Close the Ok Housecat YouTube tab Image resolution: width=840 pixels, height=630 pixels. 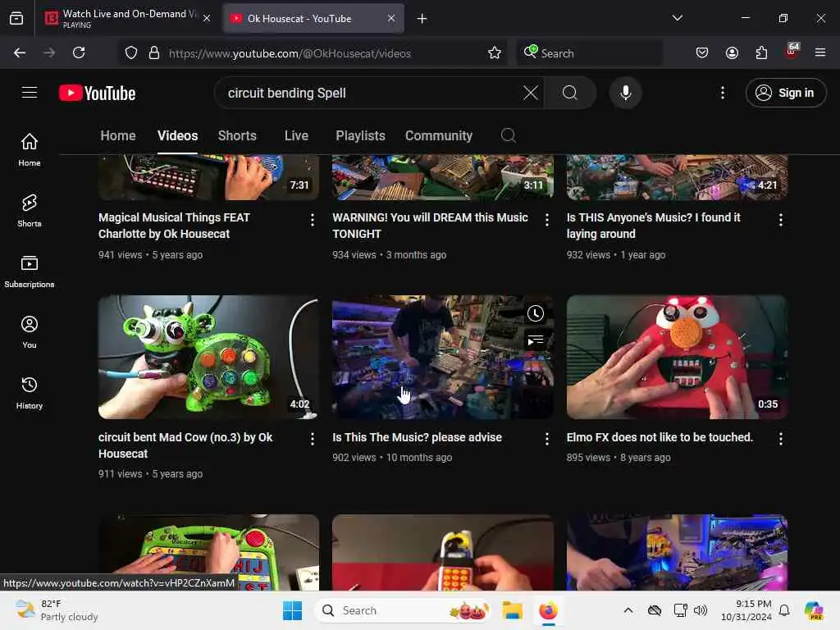pyautogui.click(x=391, y=18)
